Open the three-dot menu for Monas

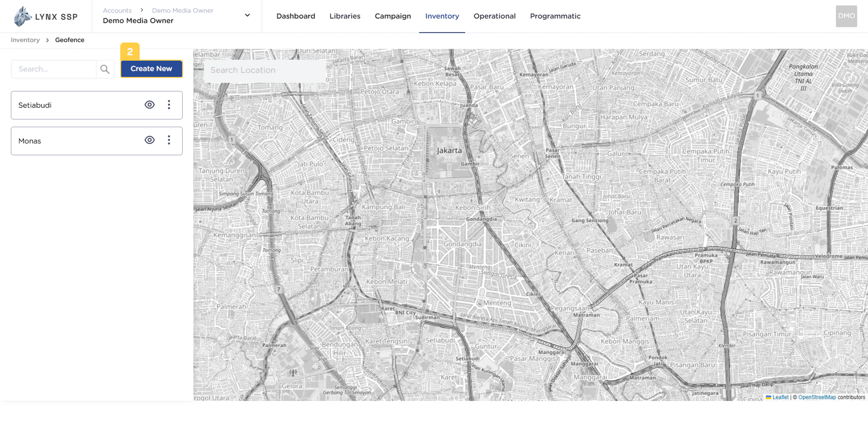[169, 140]
